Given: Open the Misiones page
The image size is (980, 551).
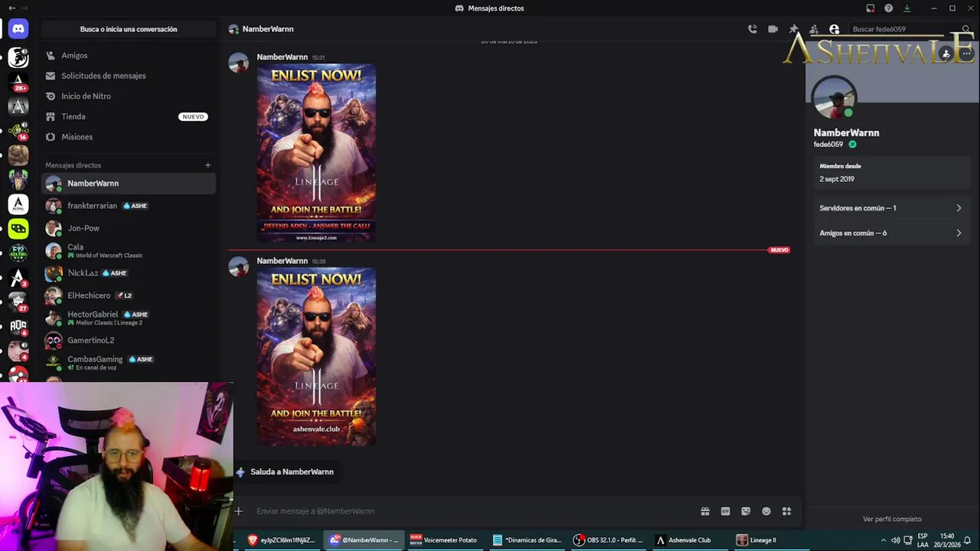Looking at the screenshot, I should point(129,137).
